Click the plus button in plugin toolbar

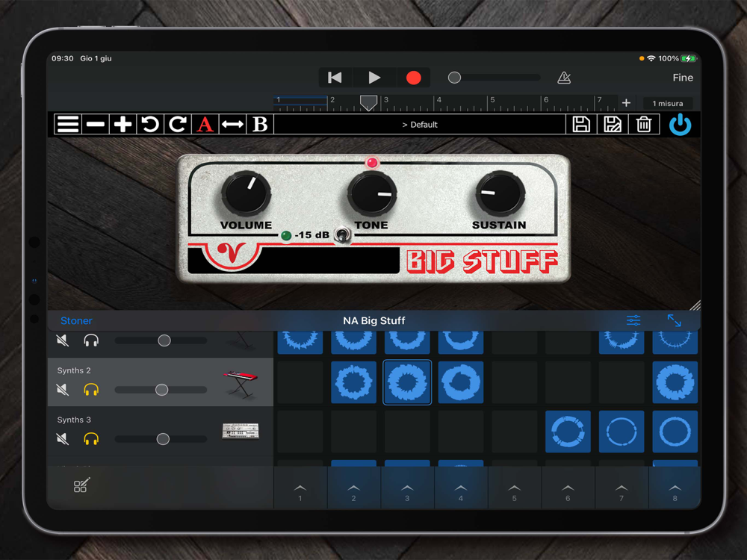(123, 124)
